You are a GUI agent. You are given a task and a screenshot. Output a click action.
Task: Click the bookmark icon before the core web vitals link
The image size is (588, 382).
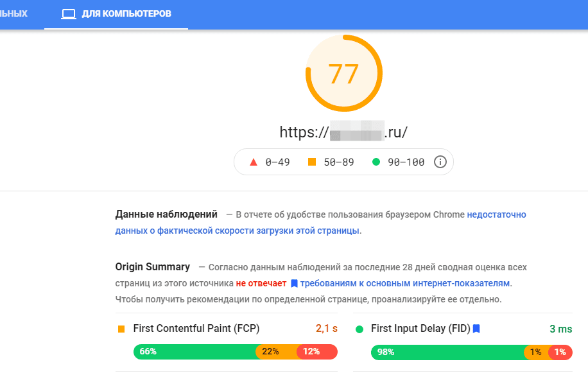pos(294,283)
